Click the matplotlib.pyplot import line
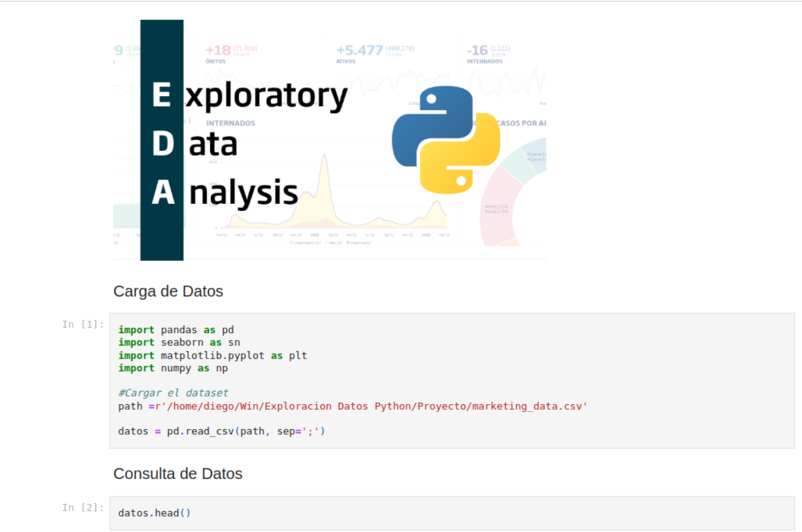 pyautogui.click(x=212, y=355)
